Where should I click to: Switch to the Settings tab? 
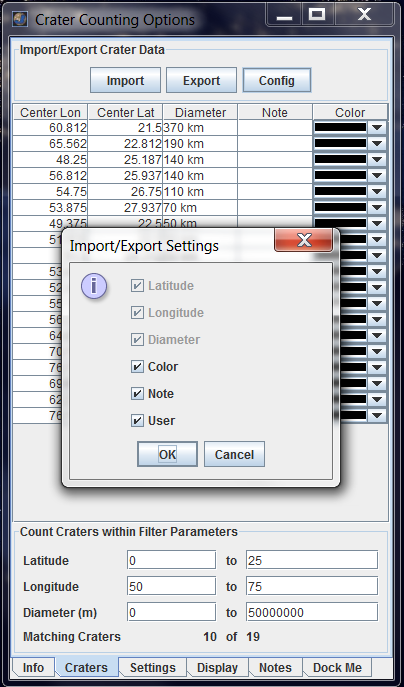[x=152, y=668]
